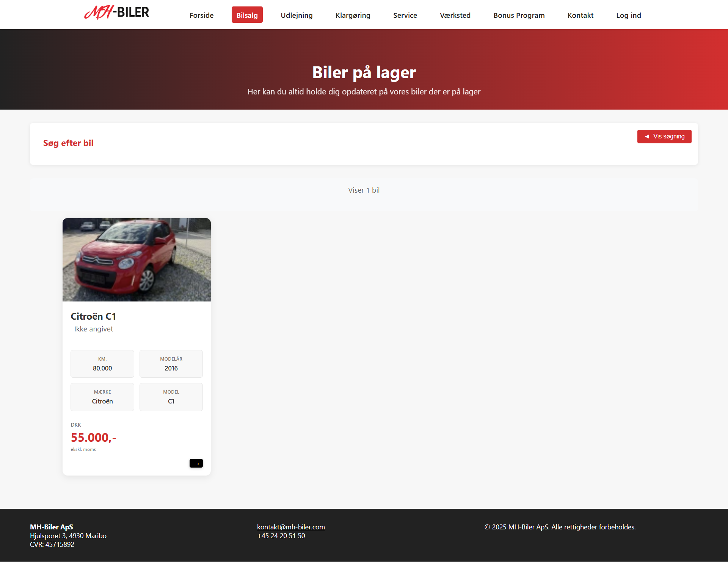Screen dimensions: 728x562
Task: Click the Citroën C1 car title
Action: point(93,316)
